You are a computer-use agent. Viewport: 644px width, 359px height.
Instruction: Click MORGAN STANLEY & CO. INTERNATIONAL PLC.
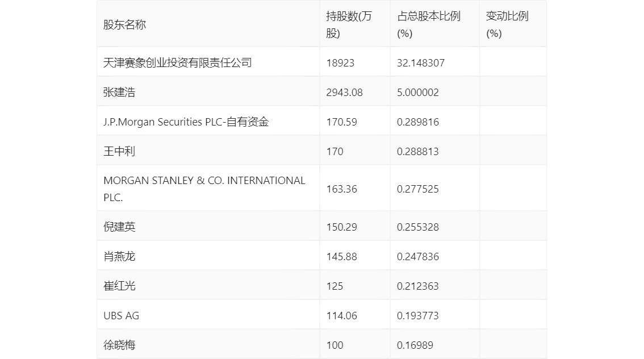pyautogui.click(x=204, y=189)
